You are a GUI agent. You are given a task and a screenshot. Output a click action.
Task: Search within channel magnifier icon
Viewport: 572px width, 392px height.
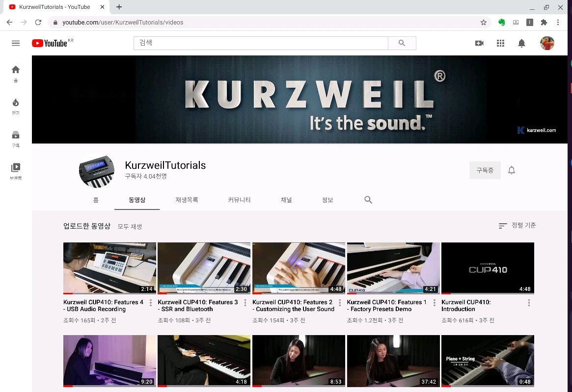(368, 200)
